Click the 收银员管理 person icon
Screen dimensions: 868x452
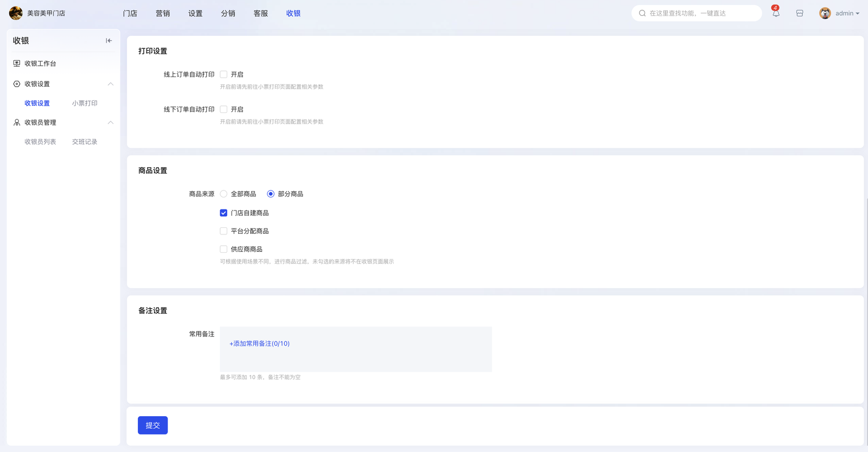17,123
